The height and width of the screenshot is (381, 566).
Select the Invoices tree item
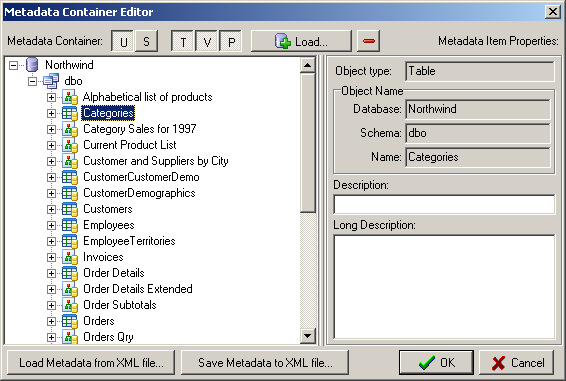pyautogui.click(x=103, y=257)
